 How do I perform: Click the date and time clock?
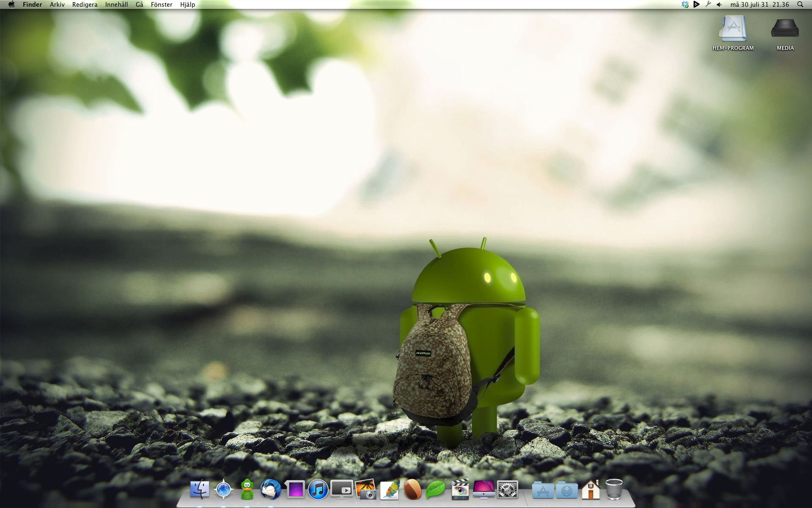click(x=760, y=5)
